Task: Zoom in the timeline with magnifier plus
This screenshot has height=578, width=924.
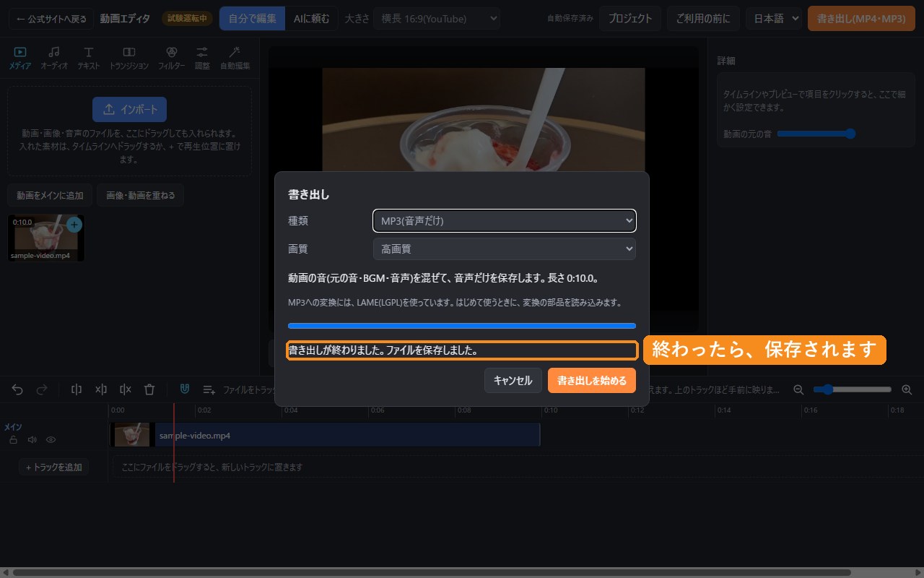Action: click(x=907, y=389)
